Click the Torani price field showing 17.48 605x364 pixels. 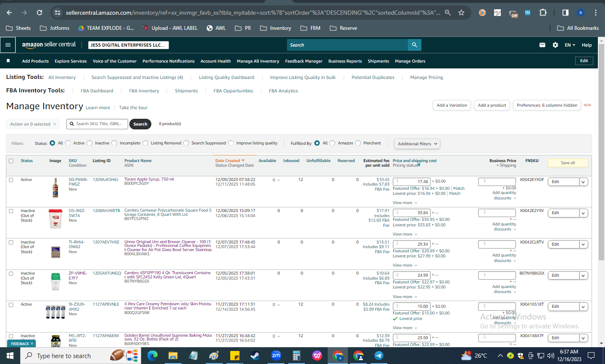[411, 182]
